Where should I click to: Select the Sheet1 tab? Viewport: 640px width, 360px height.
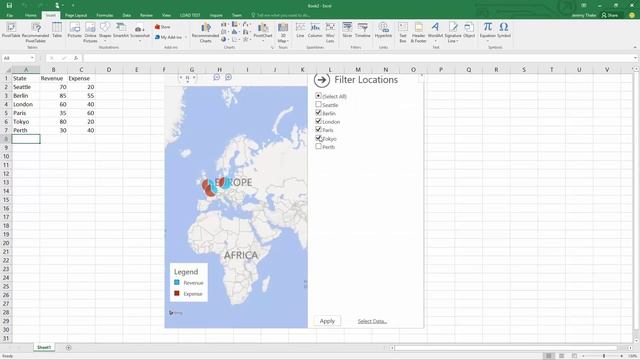[x=44, y=348]
